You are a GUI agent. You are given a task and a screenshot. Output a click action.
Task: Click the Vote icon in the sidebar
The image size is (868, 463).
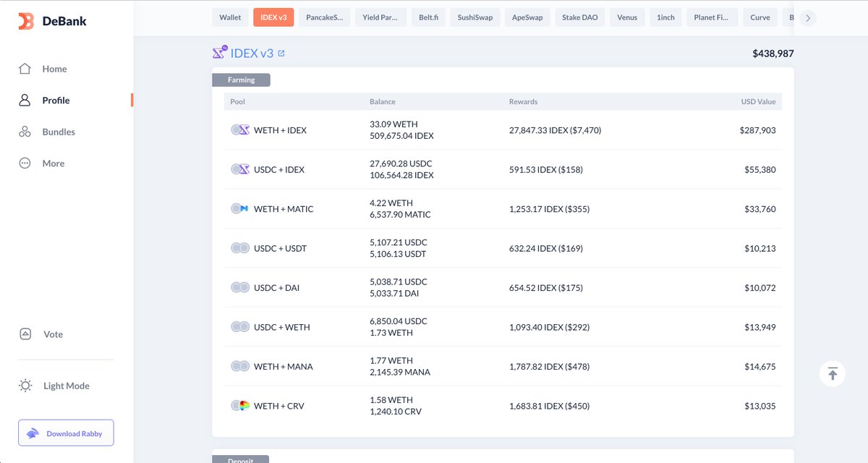tap(25, 334)
